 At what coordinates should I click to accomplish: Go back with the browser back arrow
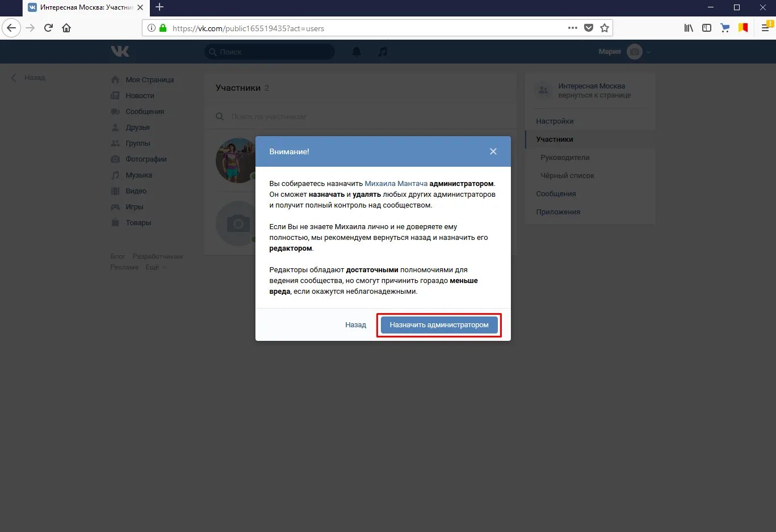point(11,28)
